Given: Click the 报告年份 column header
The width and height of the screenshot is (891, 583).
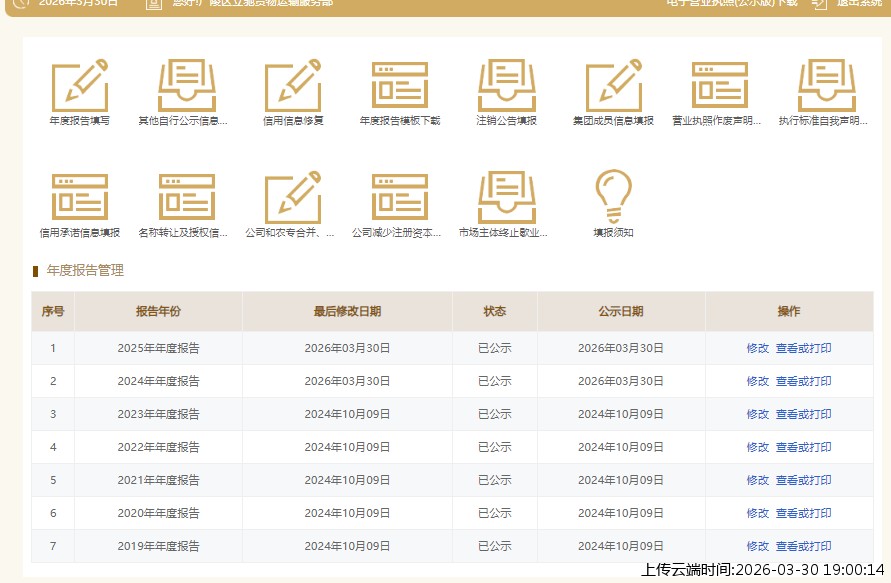Looking at the screenshot, I should [x=158, y=311].
